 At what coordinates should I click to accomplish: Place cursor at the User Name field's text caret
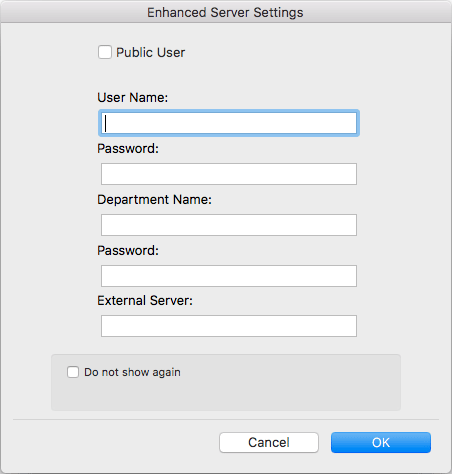[x=106, y=123]
